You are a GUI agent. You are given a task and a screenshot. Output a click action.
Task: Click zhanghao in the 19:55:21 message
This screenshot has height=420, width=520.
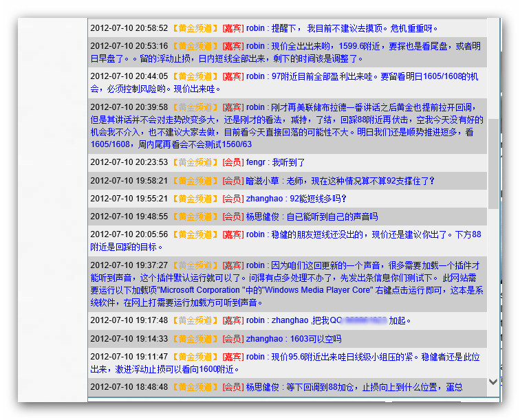264,199
